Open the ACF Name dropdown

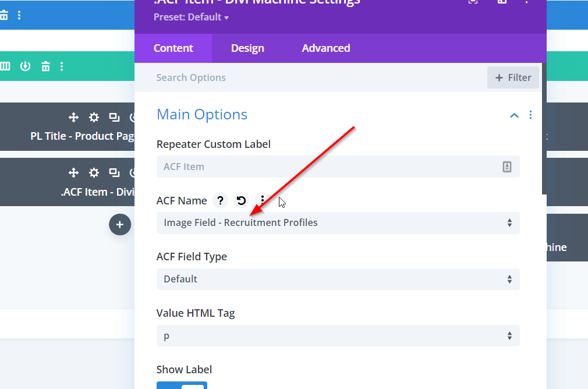point(338,223)
